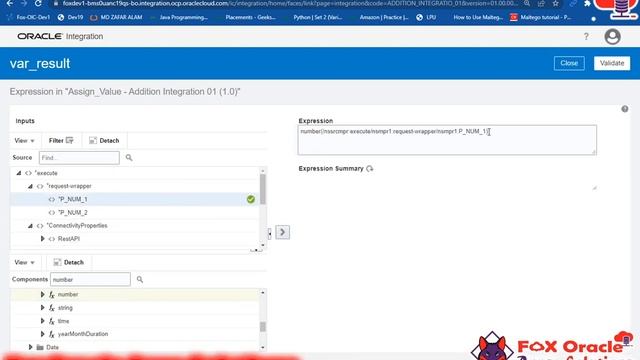This screenshot has height=360, width=640.
Task: Open the Fox-OIC-Dev1 bookmark
Action: coord(29,18)
